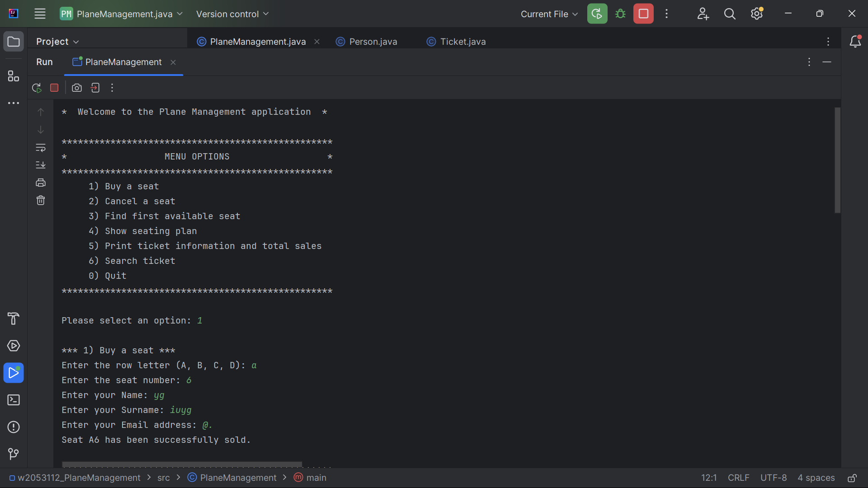Open IDE settings gear
Viewport: 868px width, 488px height.
tap(757, 14)
